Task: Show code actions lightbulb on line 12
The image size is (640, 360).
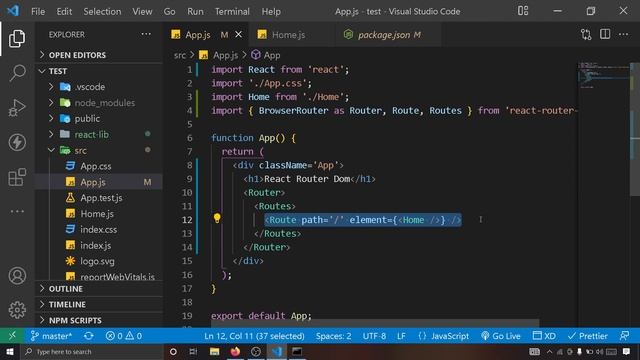Action: point(217,218)
